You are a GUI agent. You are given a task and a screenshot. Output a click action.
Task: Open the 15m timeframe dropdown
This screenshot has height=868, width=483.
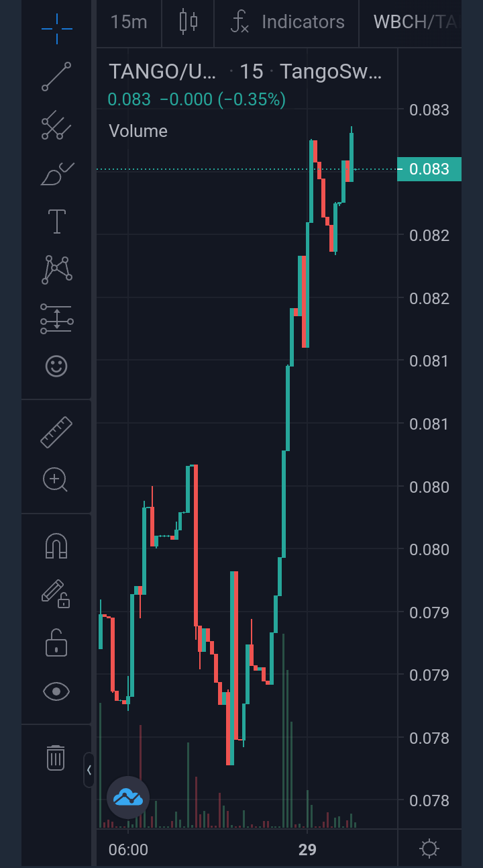pos(128,22)
